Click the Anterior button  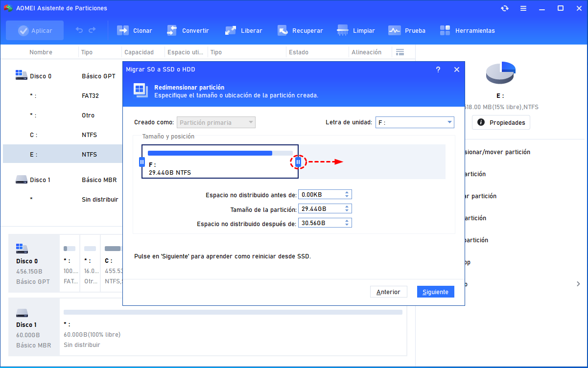tap(388, 292)
